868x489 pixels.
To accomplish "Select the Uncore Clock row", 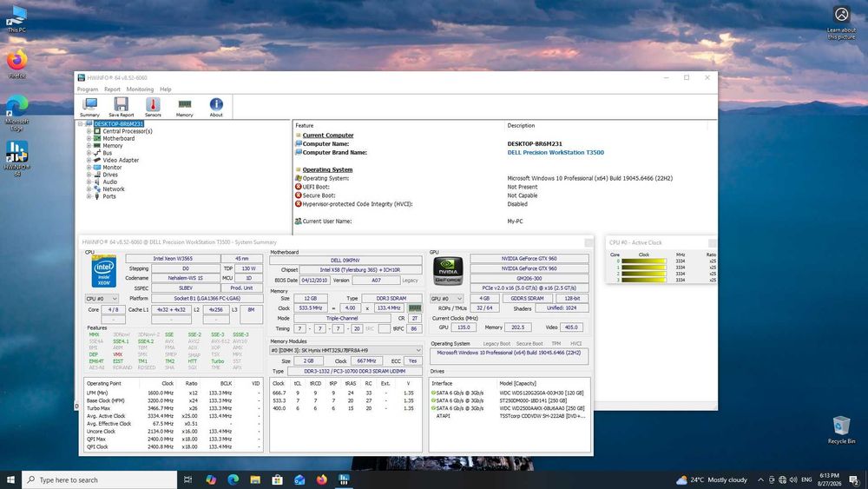I will pyautogui.click(x=173, y=432).
